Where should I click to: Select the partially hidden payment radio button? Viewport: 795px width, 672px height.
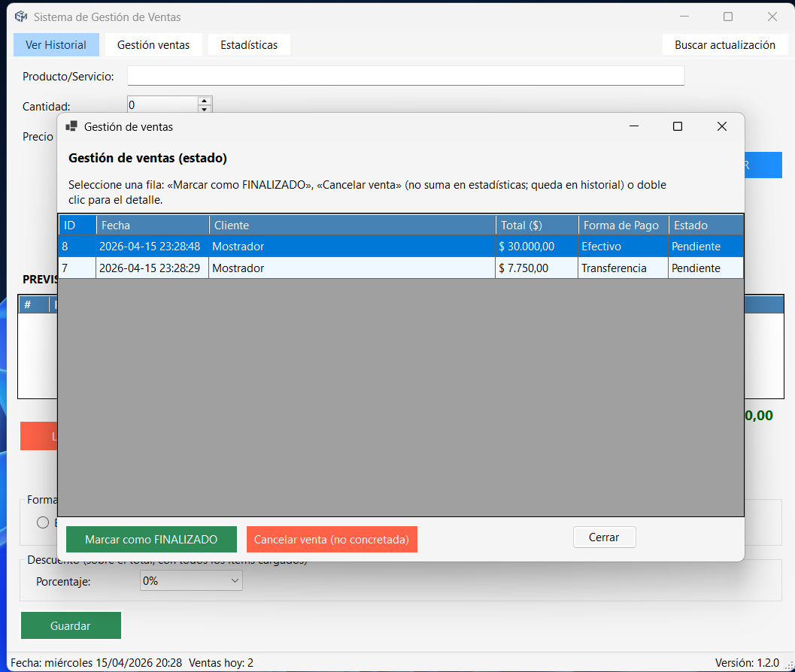pos(43,522)
